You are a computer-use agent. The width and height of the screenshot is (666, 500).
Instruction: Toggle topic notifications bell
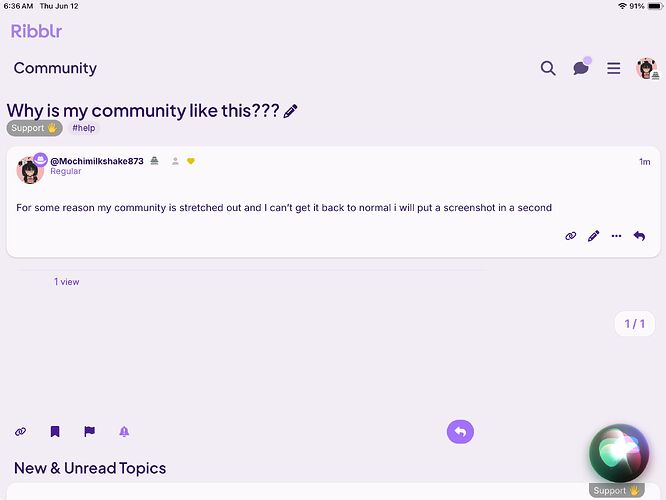[124, 432]
